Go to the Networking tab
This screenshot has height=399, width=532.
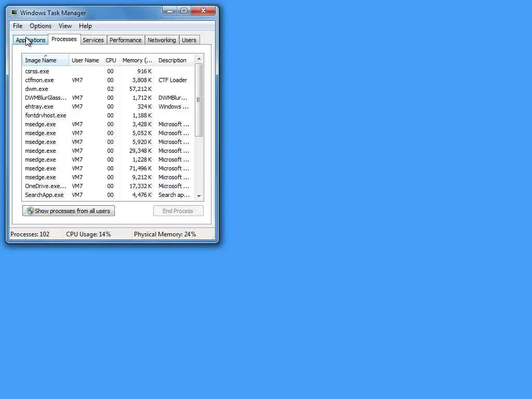pos(162,40)
